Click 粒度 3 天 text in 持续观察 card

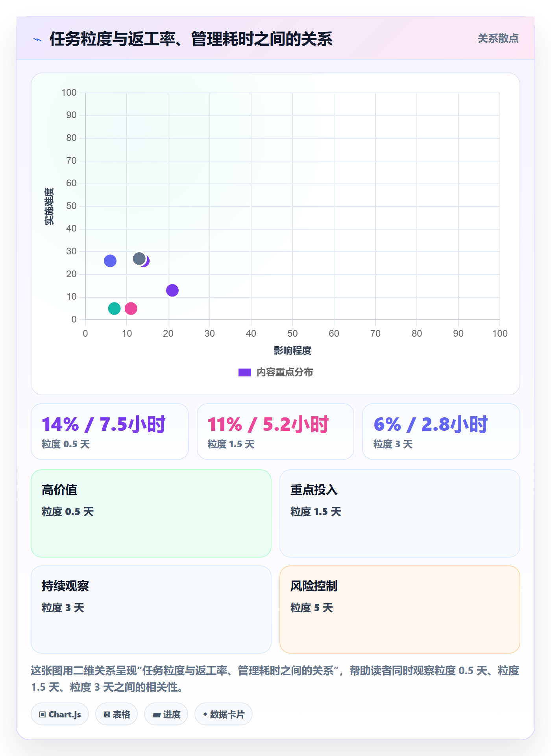[63, 608]
